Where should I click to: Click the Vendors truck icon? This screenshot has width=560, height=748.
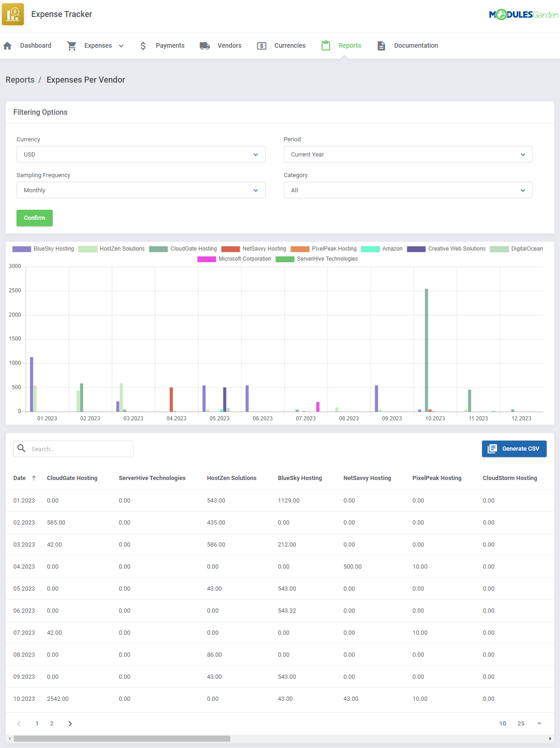[205, 46]
